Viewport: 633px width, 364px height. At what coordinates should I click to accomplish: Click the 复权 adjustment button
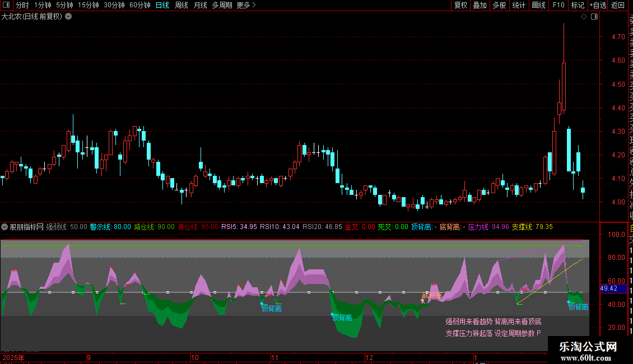tap(460, 5)
